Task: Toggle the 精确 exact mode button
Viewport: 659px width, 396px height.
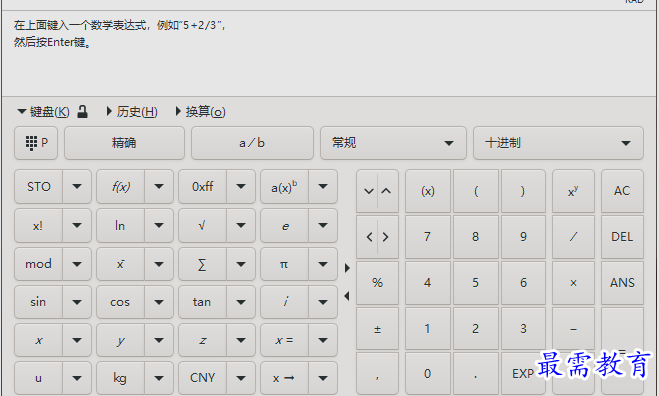Action: pyautogui.click(x=124, y=143)
